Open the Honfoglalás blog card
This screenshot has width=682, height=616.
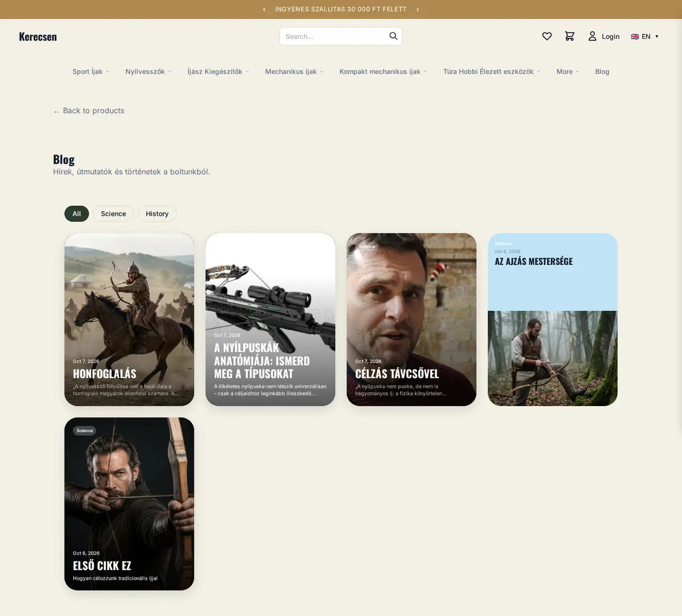pyautogui.click(x=129, y=319)
